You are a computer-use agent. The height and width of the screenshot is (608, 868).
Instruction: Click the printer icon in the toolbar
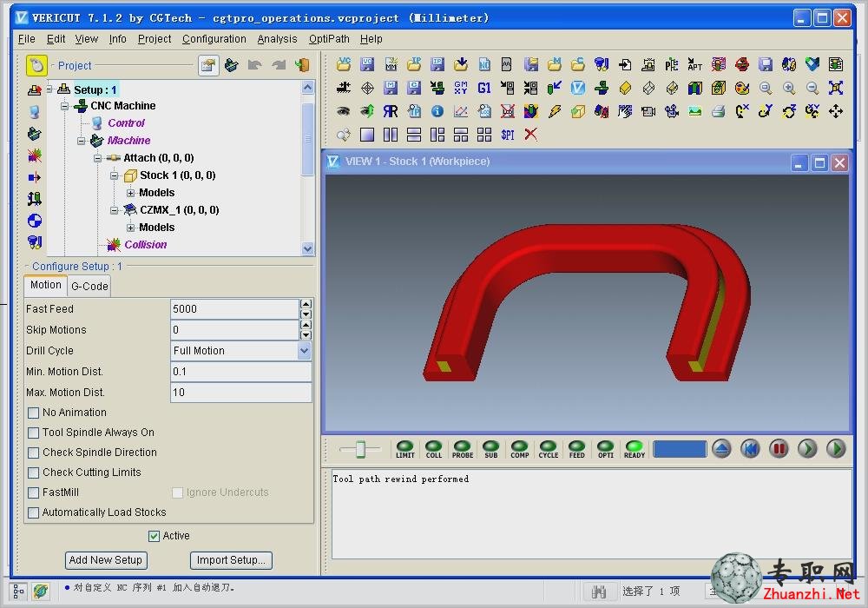point(719,111)
